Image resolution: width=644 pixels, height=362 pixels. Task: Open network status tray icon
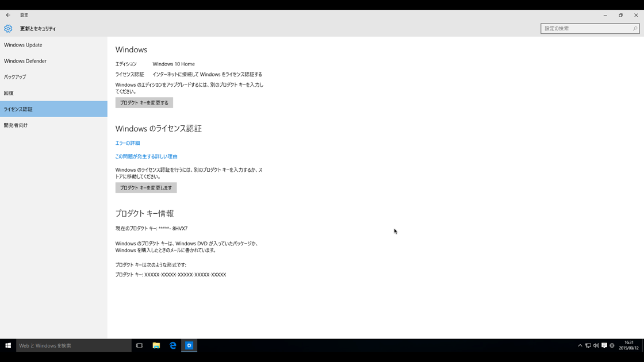588,345
